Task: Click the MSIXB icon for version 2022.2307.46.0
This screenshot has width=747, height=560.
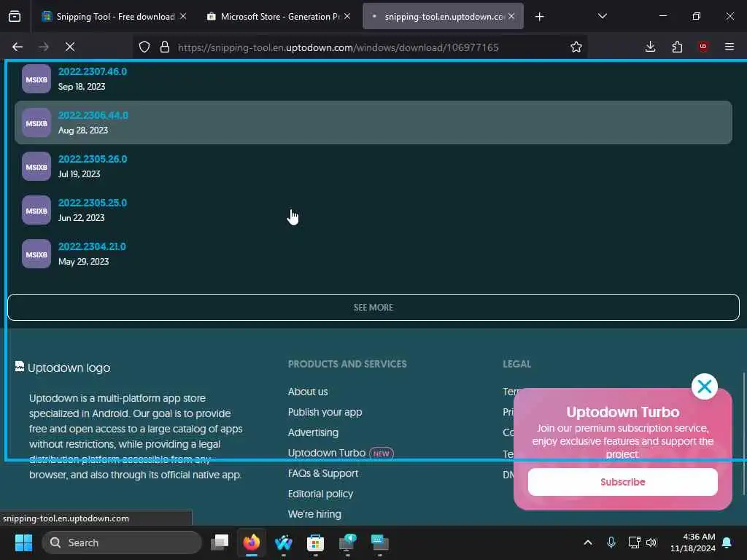Action: pyautogui.click(x=36, y=79)
